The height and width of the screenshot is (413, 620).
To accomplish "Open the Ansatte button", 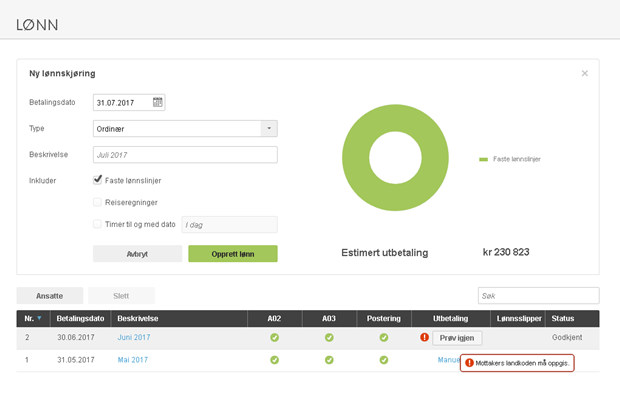I will coord(50,296).
